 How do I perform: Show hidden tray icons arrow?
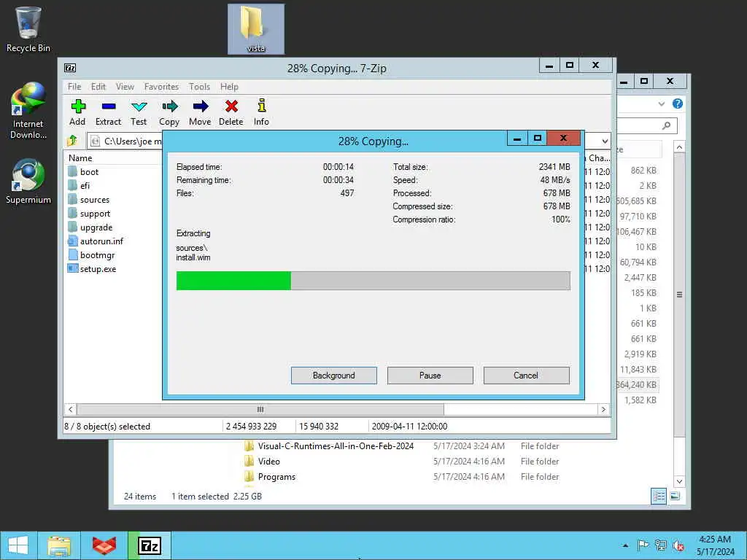[625, 545]
